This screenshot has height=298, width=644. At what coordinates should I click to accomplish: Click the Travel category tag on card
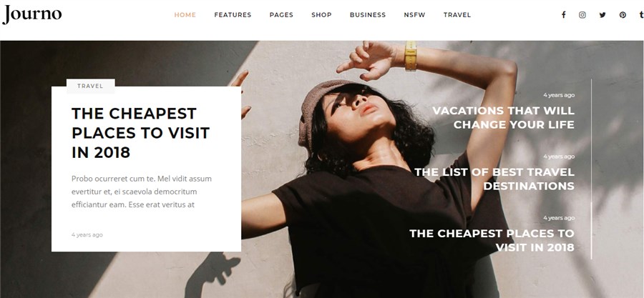click(x=90, y=86)
